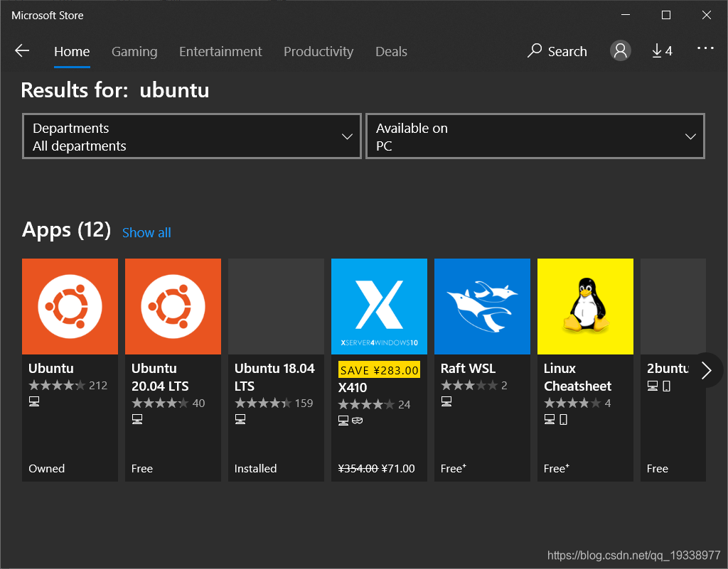Click the back arrow
This screenshot has width=728, height=569.
click(x=22, y=50)
